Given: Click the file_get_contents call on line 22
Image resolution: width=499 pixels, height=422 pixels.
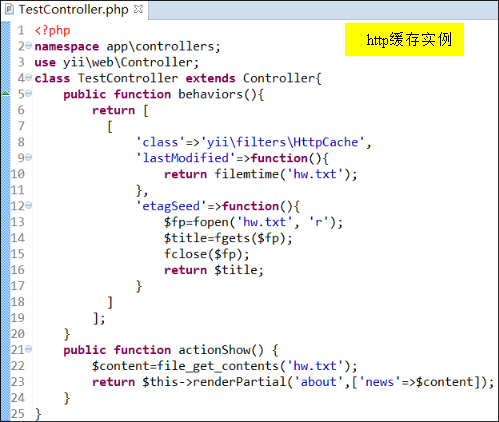Looking at the screenshot, I should click(218, 366).
